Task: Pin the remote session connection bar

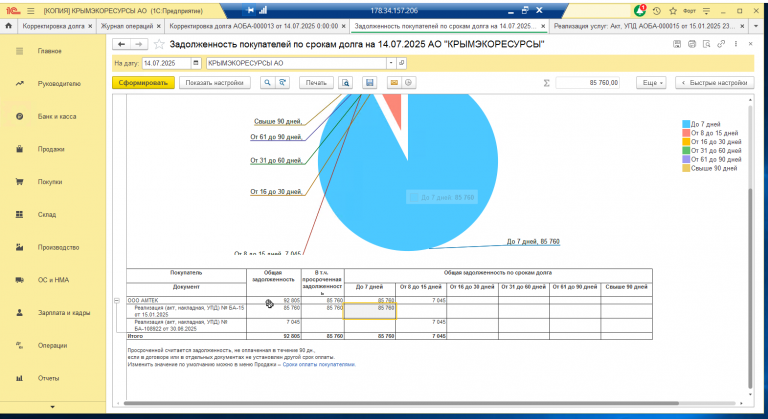Action: (x=250, y=10)
